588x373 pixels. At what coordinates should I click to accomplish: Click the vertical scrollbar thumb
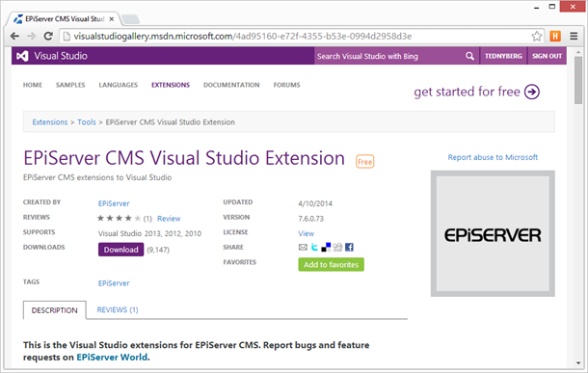click(x=577, y=80)
